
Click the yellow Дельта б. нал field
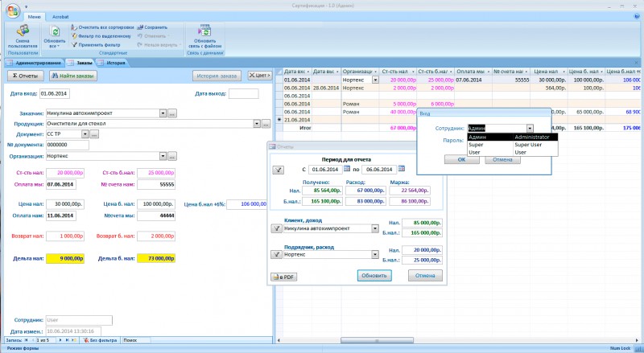click(x=156, y=259)
